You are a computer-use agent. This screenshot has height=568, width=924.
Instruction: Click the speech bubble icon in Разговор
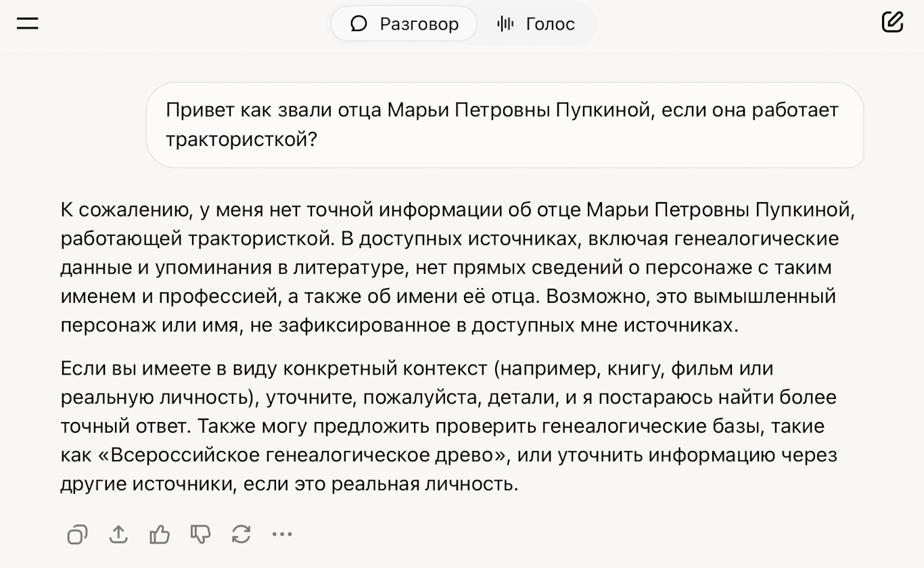[x=359, y=24]
